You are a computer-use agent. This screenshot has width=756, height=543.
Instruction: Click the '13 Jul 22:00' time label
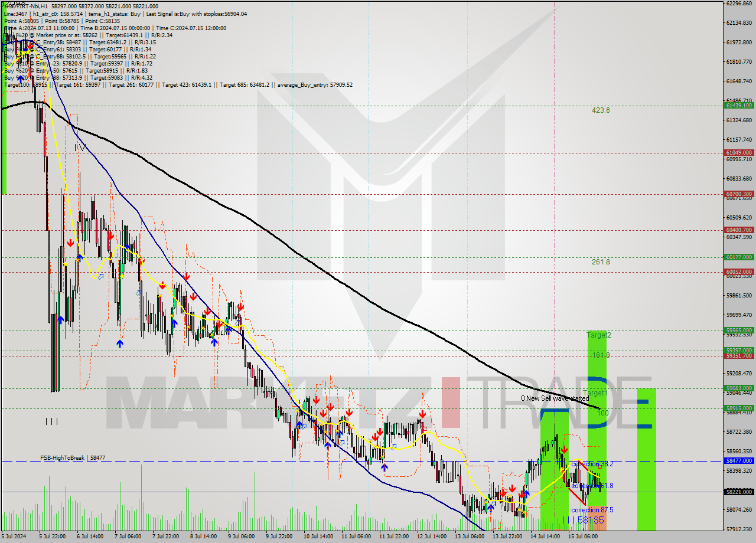tap(507, 537)
